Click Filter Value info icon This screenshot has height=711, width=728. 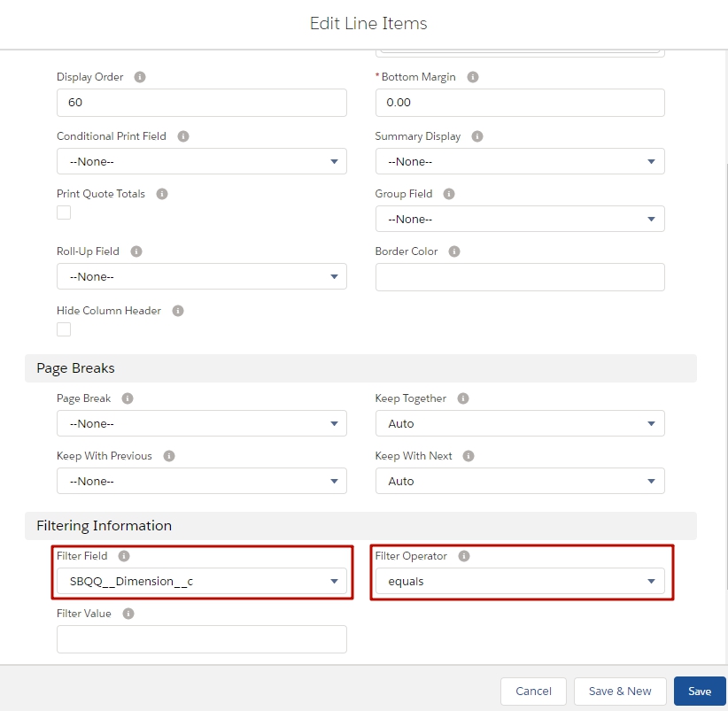point(128,614)
